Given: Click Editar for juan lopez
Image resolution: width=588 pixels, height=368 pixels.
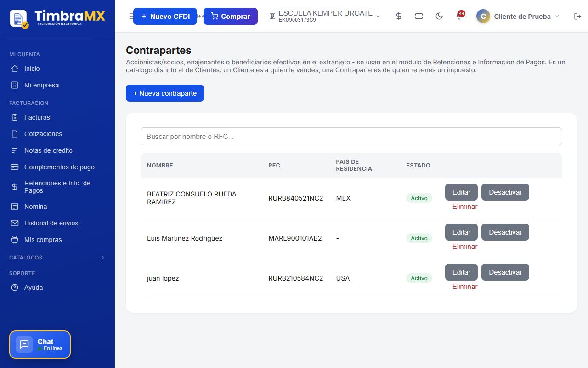Looking at the screenshot, I should [x=461, y=272].
